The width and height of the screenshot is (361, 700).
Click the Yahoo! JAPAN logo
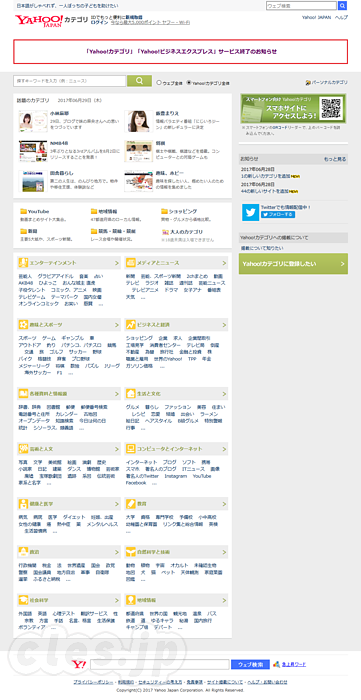(x=38, y=21)
